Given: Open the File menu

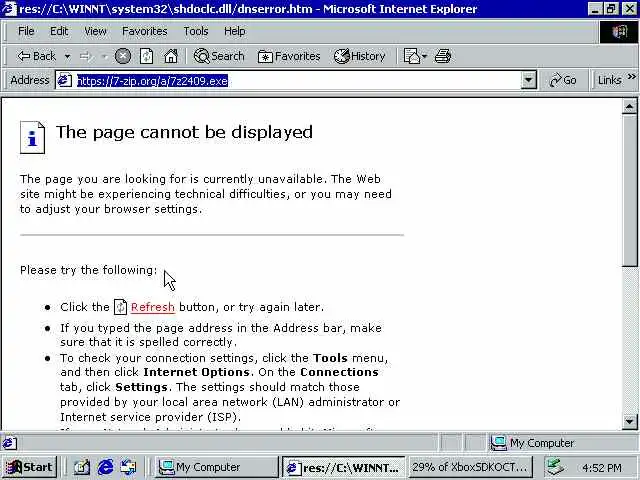Looking at the screenshot, I should point(26,31).
